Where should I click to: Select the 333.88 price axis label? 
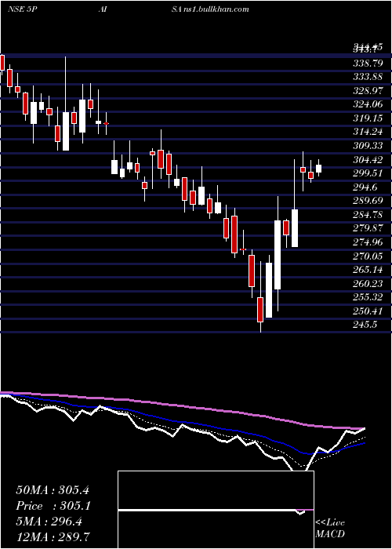click(368, 77)
